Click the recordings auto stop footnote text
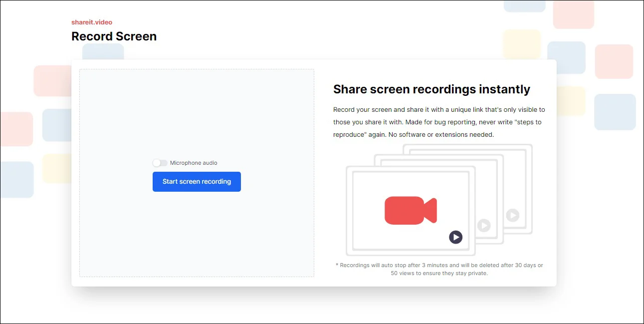This screenshot has height=324, width=644. (x=439, y=269)
